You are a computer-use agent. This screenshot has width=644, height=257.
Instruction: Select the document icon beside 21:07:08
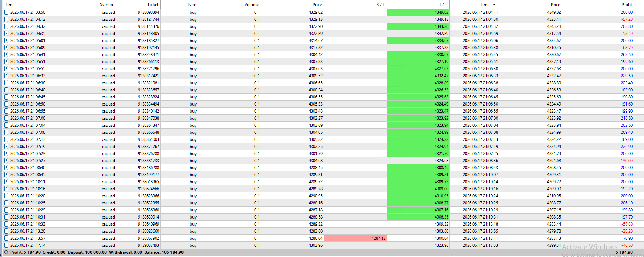point(6,132)
